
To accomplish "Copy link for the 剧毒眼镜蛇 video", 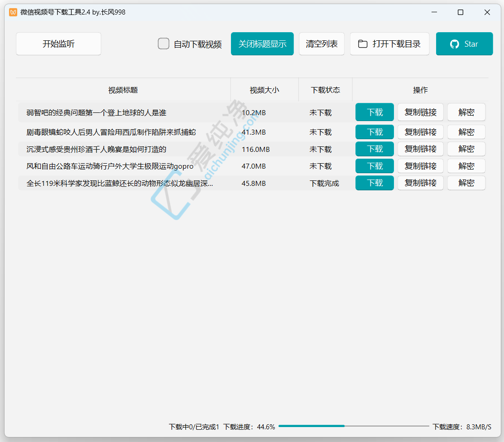I will click(420, 132).
